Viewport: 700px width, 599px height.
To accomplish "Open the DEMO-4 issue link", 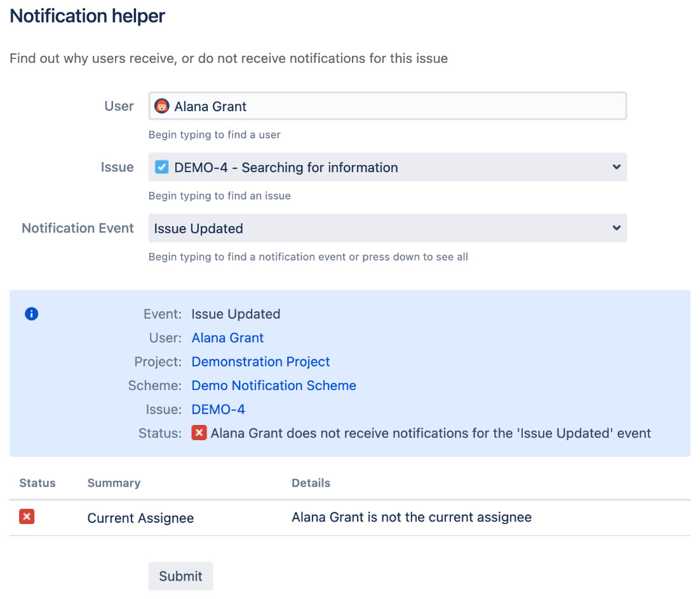I will pyautogui.click(x=219, y=409).
